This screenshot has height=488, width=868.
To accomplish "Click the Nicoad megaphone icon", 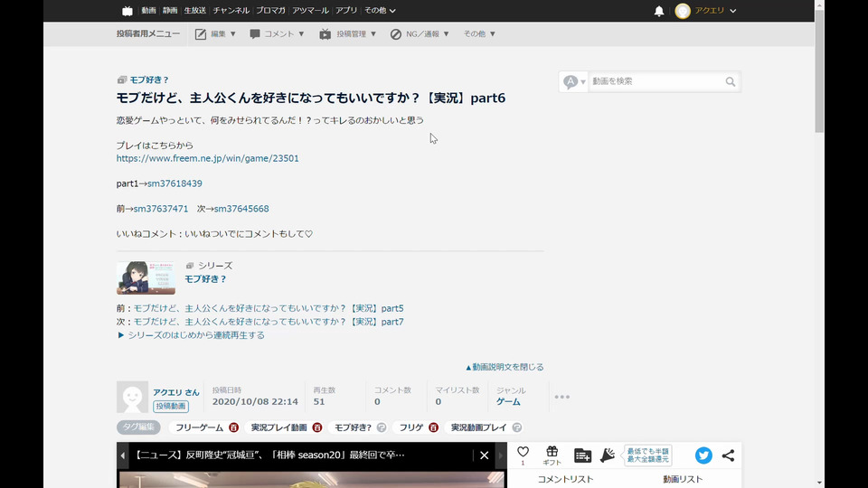I will point(608,455).
